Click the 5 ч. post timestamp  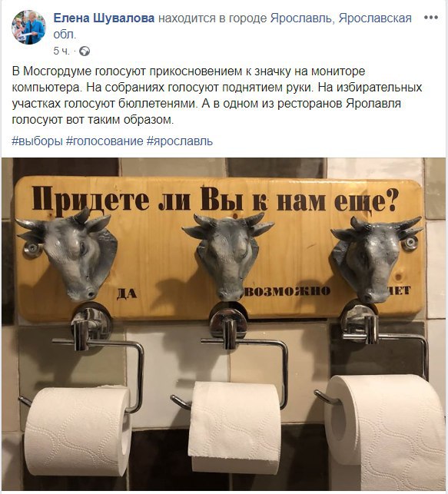pyautogui.click(x=61, y=51)
